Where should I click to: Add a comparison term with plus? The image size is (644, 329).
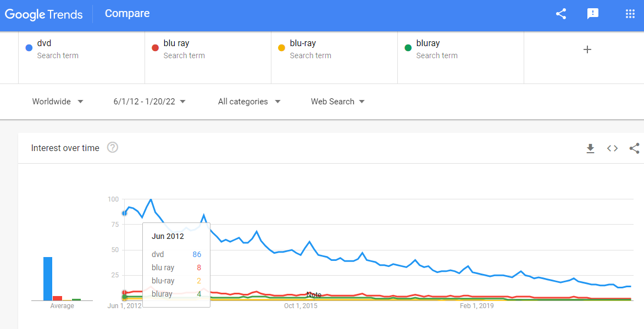pyautogui.click(x=587, y=49)
